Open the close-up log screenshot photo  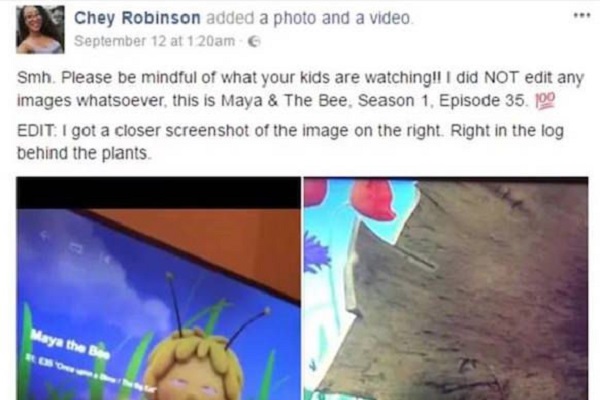(x=446, y=288)
